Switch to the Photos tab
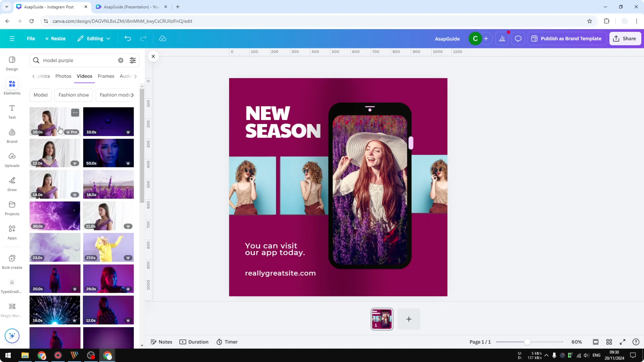The image size is (644, 362). (63, 76)
